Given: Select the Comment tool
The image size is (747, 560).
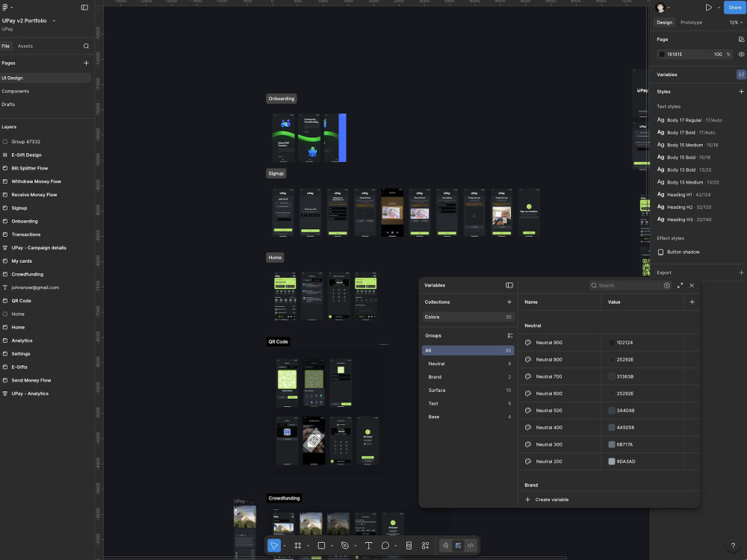Looking at the screenshot, I should click(385, 546).
